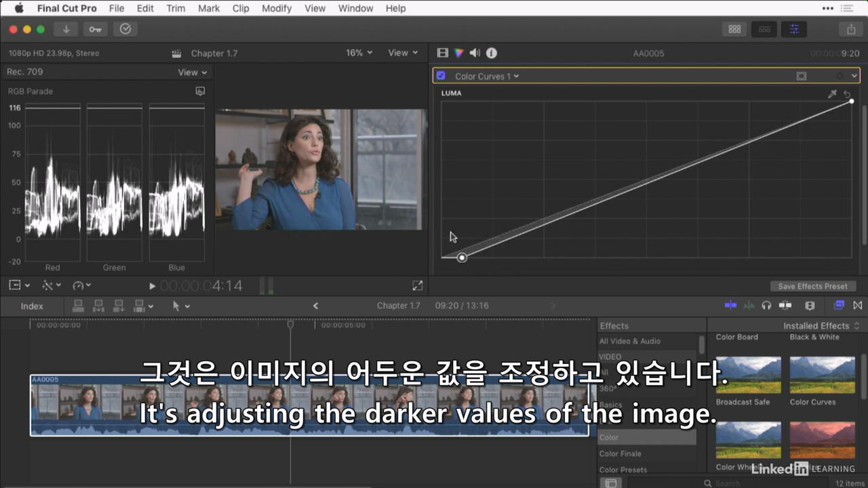Open the Color inspector prism icon

coord(459,53)
